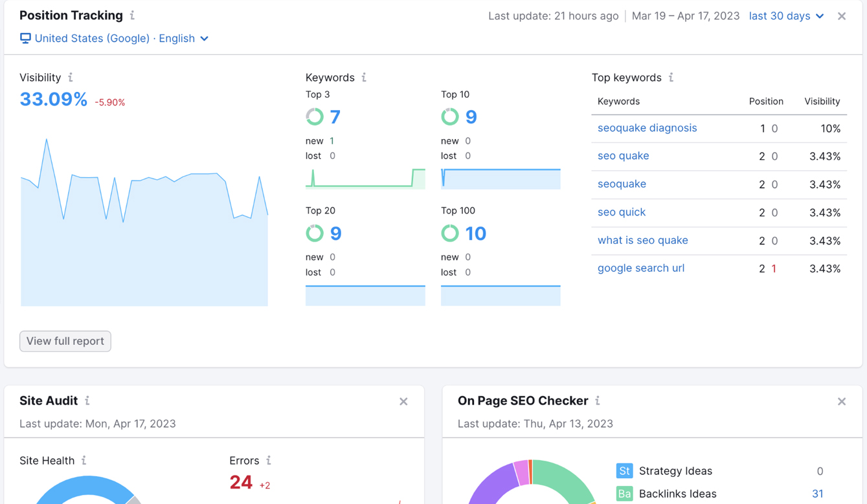Click info icon beside Errors label

click(x=269, y=460)
